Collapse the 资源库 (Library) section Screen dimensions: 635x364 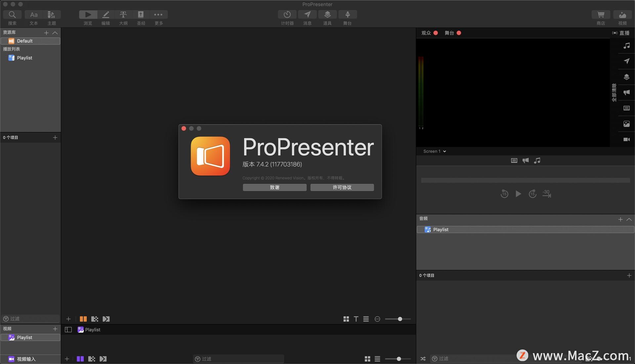click(x=55, y=33)
